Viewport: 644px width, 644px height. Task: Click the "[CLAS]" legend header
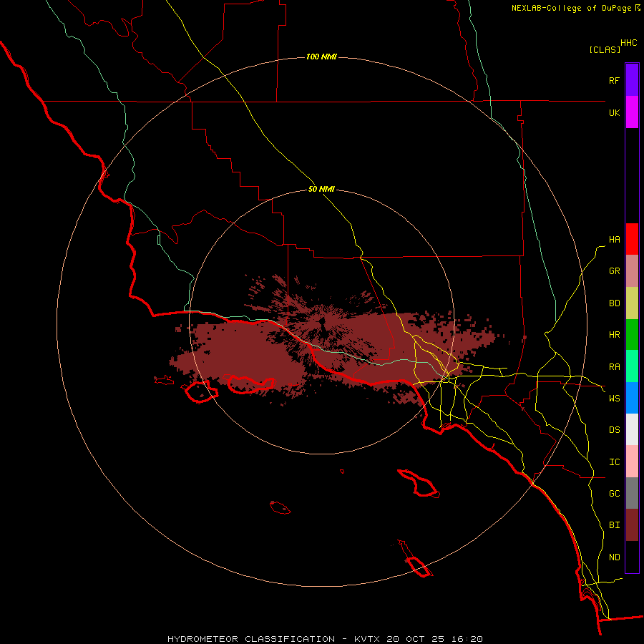tap(605, 49)
